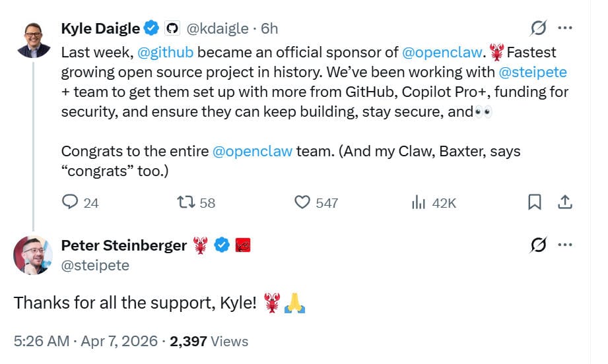The image size is (608, 364).
Task: Click the Grok icon on Peter's tweet
Action: tap(539, 245)
